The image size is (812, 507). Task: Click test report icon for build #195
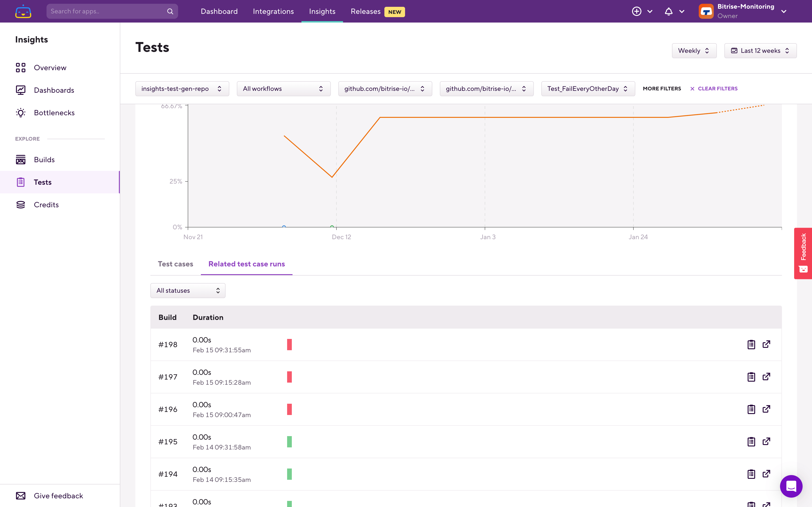(751, 442)
